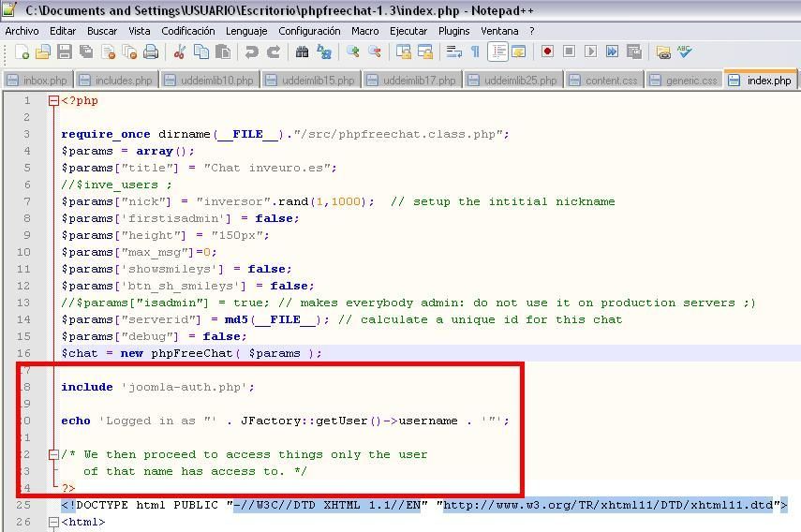
Task: Open the Ejecutar menu
Action: (x=408, y=31)
